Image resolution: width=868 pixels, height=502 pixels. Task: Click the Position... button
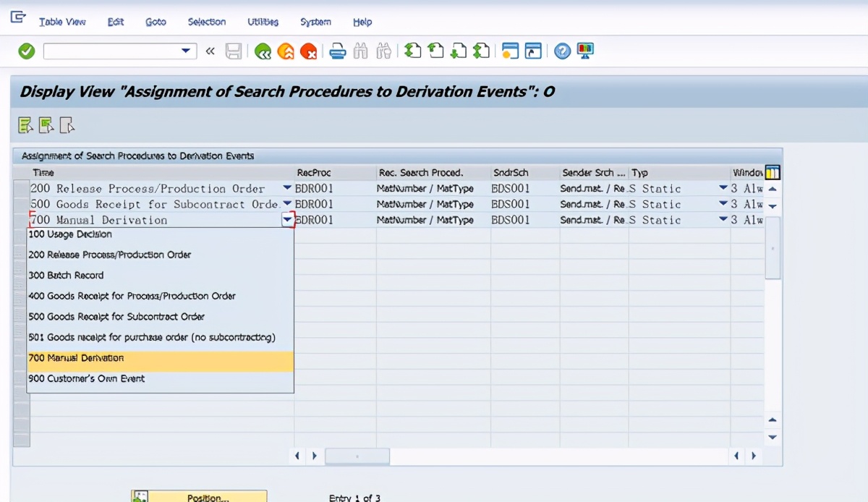click(x=200, y=496)
